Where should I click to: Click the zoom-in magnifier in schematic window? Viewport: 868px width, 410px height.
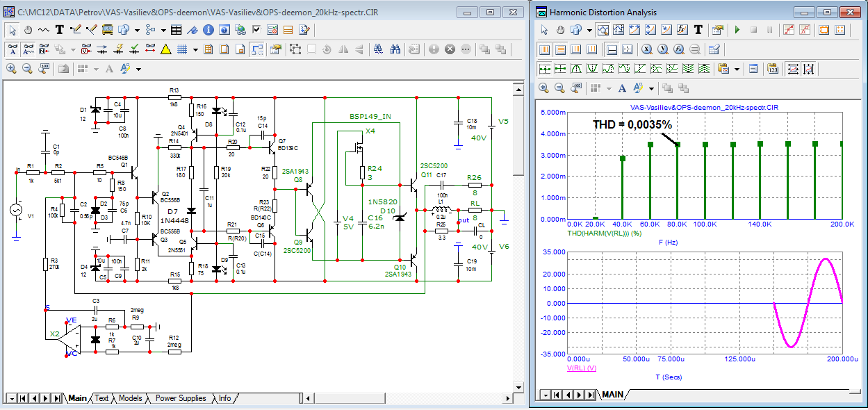(12, 69)
